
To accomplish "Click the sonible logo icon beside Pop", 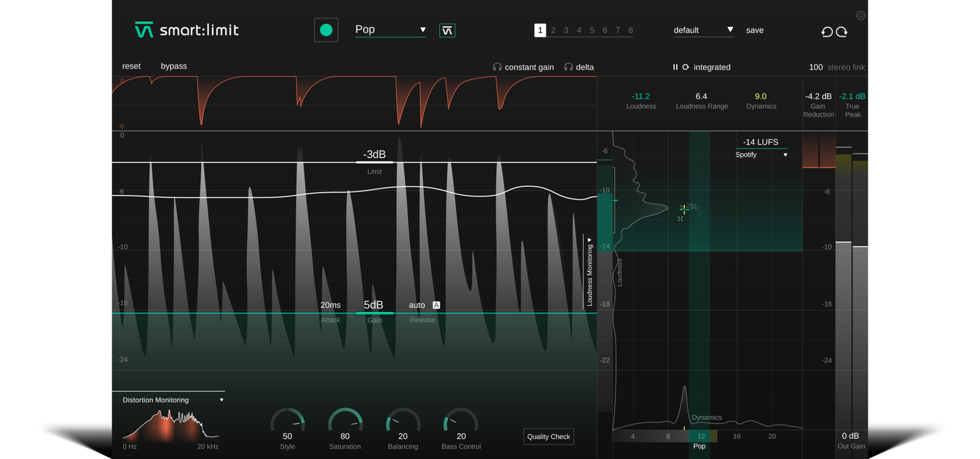I will [447, 31].
